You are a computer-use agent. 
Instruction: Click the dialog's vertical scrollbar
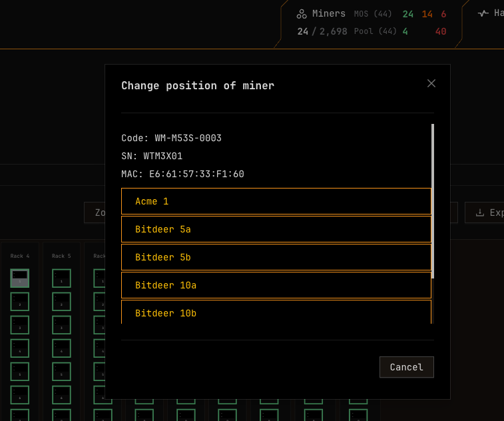tap(433, 200)
